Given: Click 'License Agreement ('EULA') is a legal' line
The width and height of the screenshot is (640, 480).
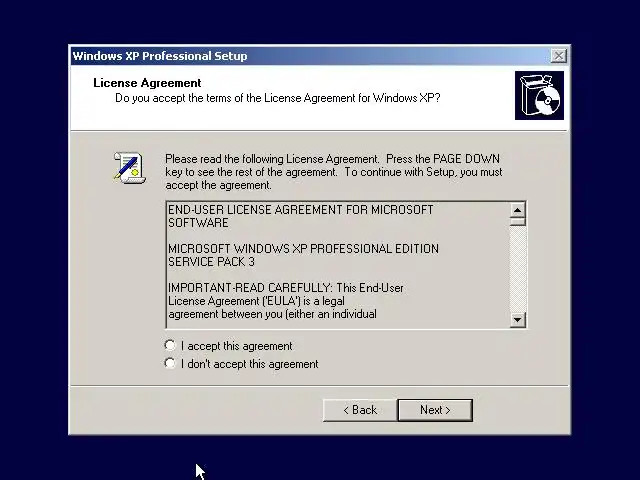Looking at the screenshot, I should (x=256, y=301).
